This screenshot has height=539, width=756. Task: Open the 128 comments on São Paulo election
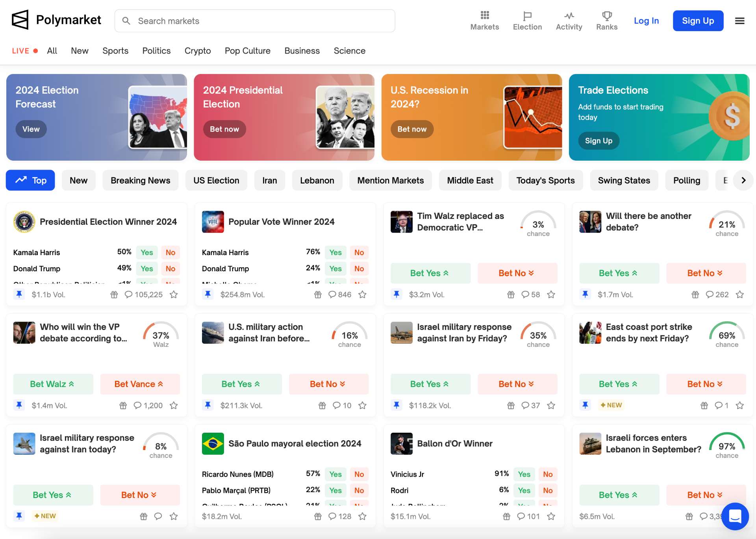tap(340, 516)
